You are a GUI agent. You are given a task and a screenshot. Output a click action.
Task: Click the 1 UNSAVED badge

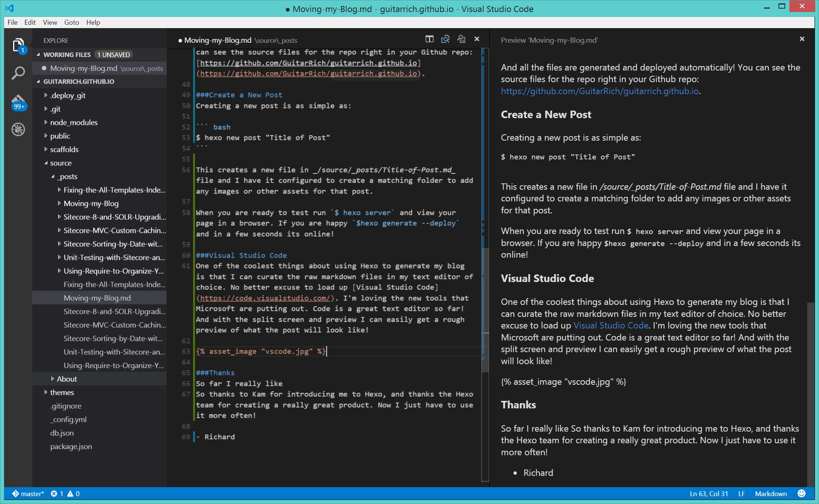pyautogui.click(x=114, y=55)
